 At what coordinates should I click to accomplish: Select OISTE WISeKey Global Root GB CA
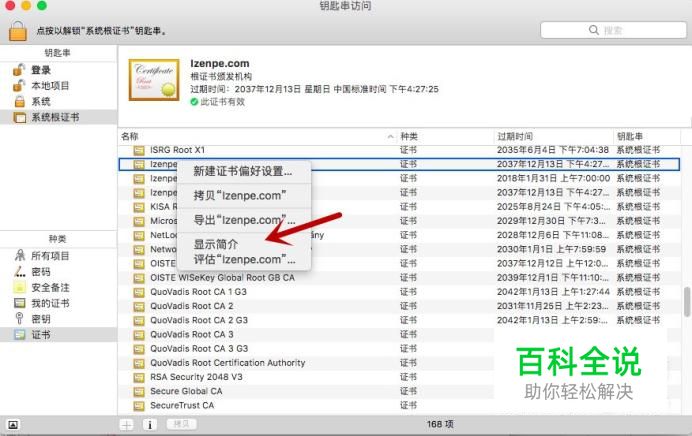(399, 278)
